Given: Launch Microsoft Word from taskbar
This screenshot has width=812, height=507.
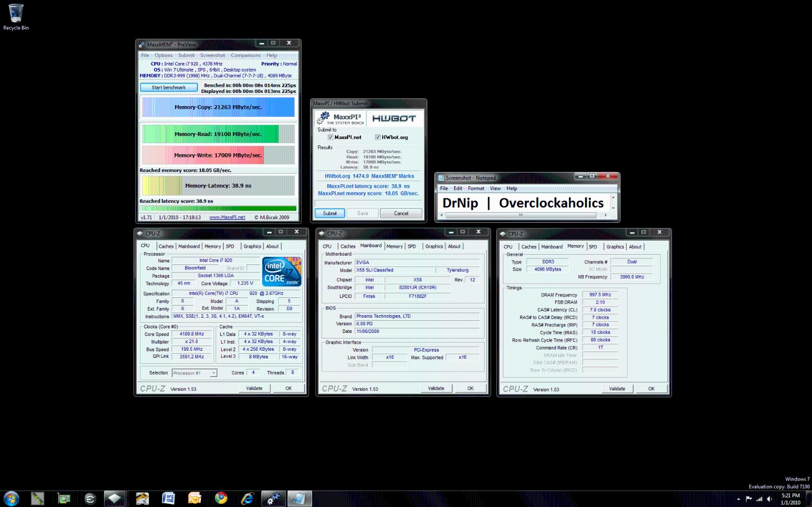Looking at the screenshot, I should [x=168, y=499].
